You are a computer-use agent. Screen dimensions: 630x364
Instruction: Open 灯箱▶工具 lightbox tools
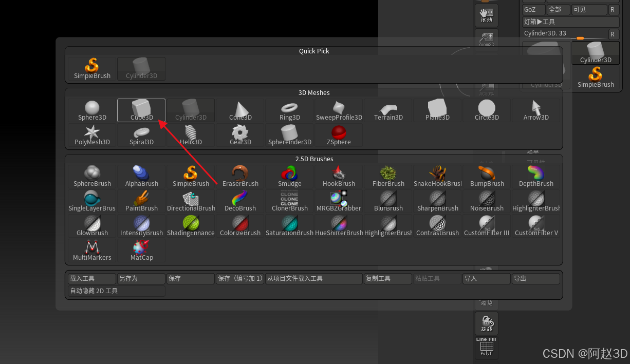tap(571, 22)
